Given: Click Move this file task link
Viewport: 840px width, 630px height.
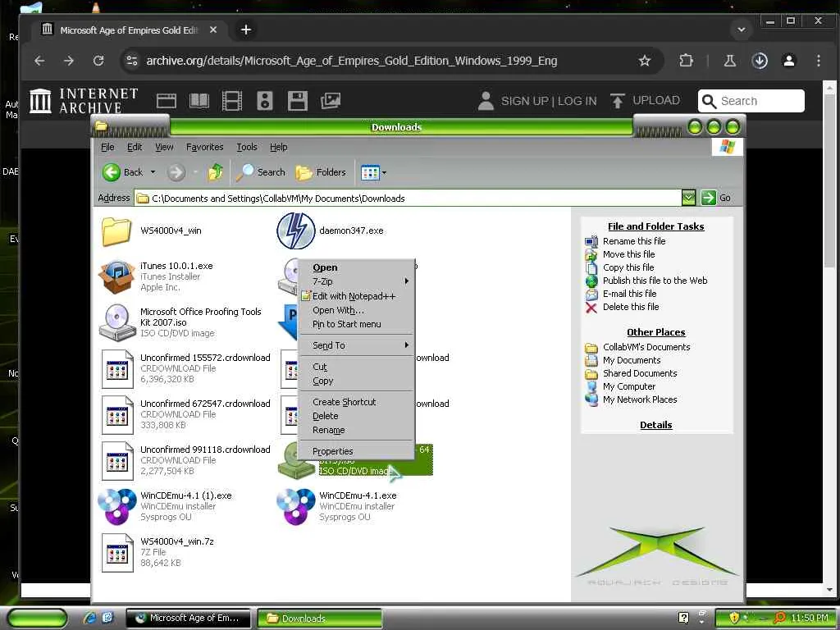Looking at the screenshot, I should click(x=628, y=254).
